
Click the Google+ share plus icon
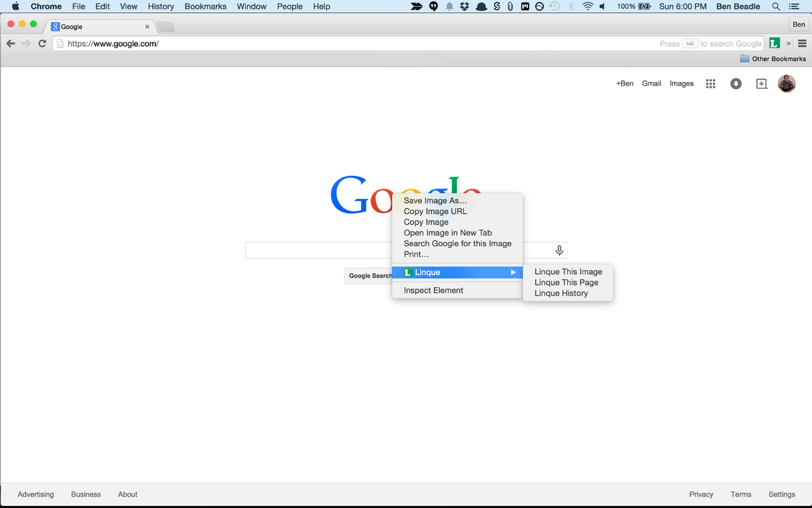(x=761, y=84)
